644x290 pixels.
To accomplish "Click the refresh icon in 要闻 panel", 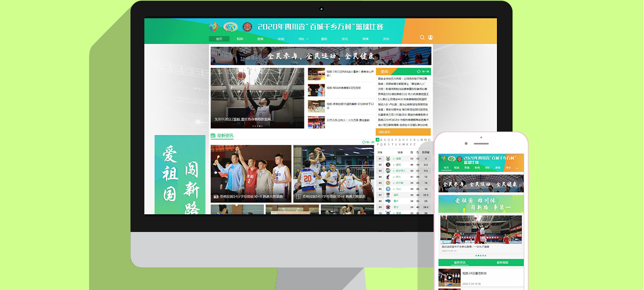I will coord(419,71).
